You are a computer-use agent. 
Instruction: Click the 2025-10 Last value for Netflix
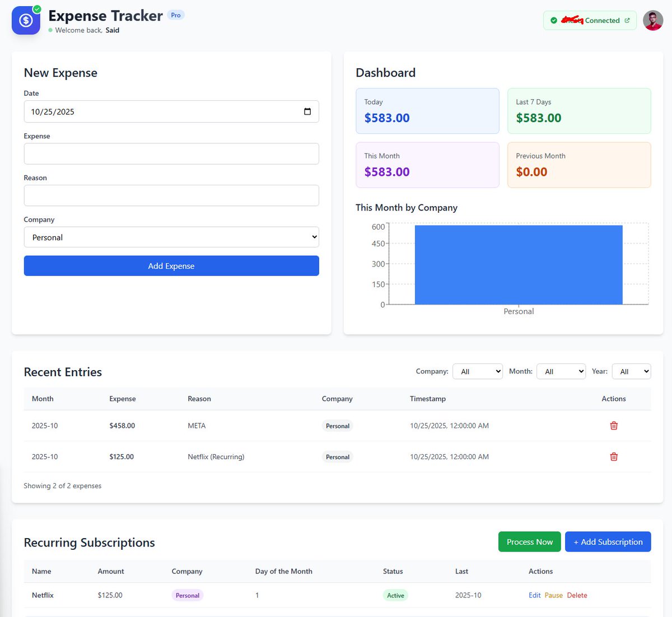click(468, 595)
